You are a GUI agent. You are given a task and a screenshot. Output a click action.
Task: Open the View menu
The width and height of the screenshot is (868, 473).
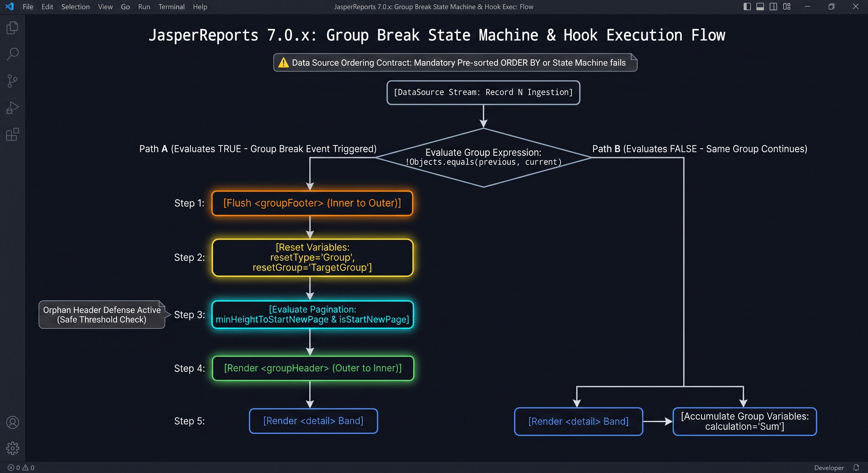105,7
